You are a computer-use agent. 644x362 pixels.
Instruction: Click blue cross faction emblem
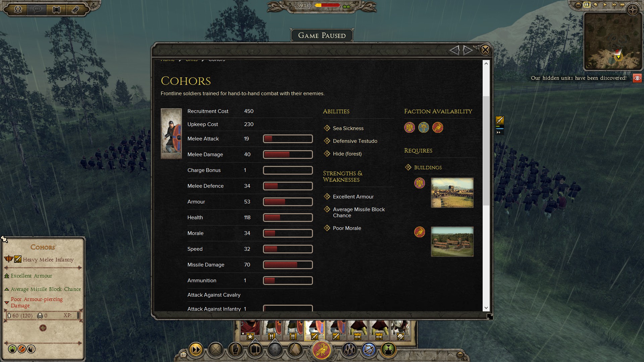[x=424, y=127]
